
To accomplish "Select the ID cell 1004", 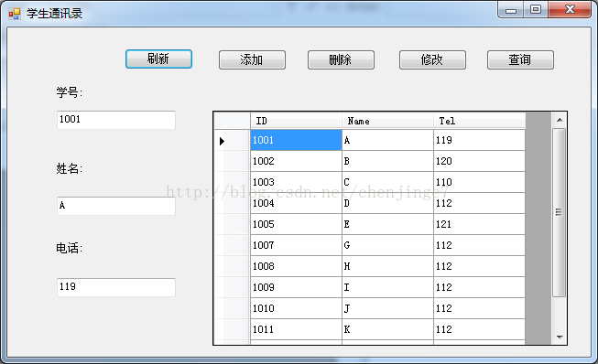I will (296, 203).
